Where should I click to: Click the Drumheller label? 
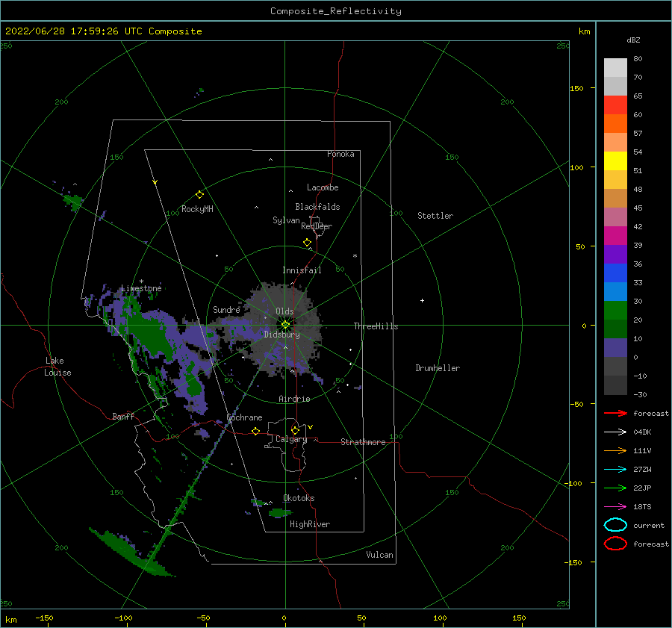[438, 368]
